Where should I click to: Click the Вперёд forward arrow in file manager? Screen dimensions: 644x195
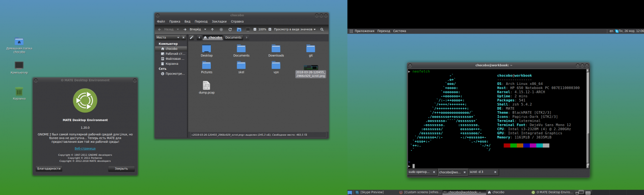click(185, 29)
